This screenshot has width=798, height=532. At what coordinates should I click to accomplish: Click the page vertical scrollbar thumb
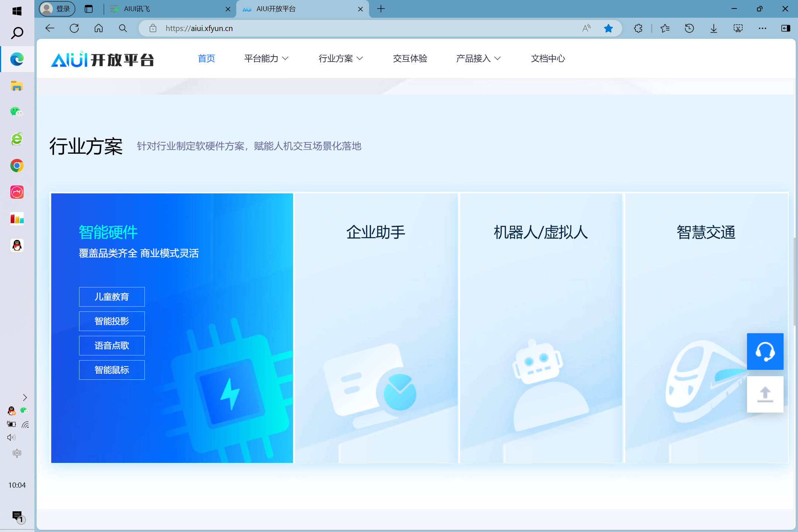coord(794,281)
